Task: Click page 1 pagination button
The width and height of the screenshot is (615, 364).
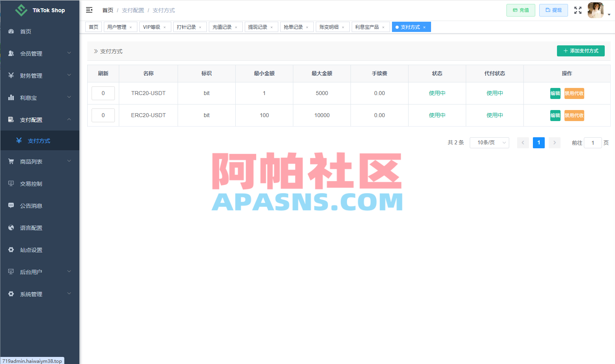Action: (538, 143)
